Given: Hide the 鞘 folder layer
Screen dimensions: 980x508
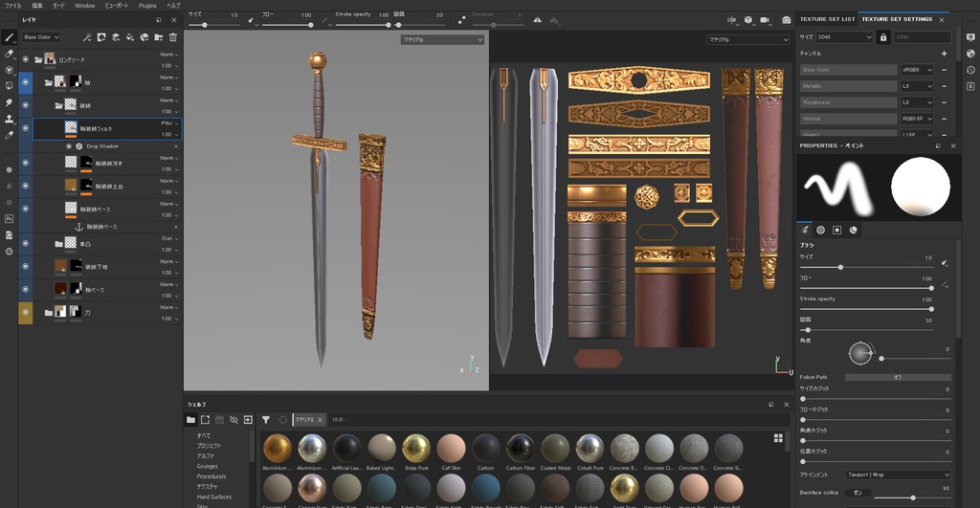Looking at the screenshot, I should point(26,82).
